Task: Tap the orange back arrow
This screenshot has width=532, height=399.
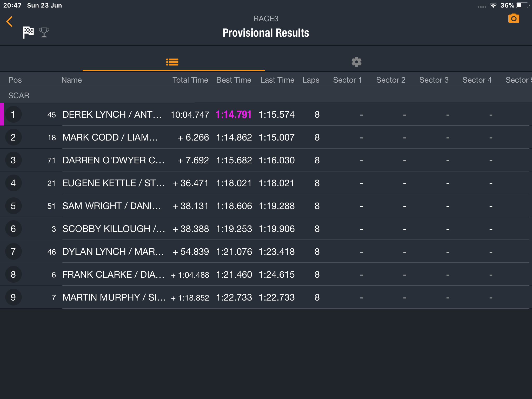Action: click(x=10, y=22)
